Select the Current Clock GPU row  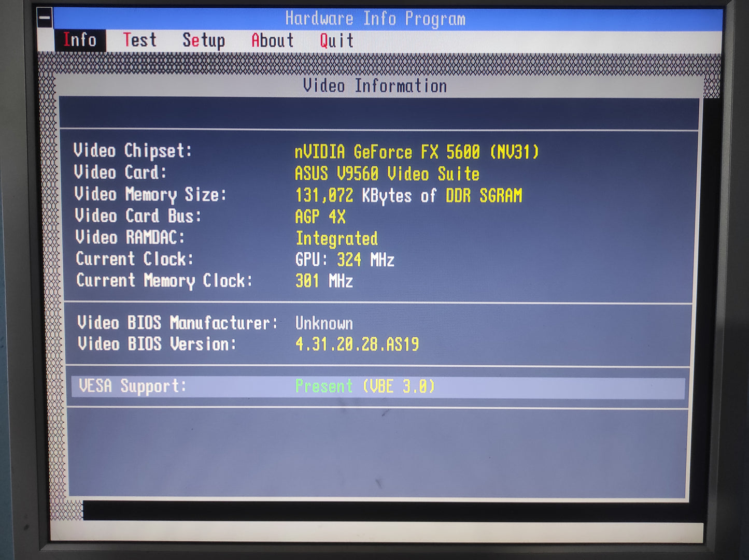(x=235, y=259)
